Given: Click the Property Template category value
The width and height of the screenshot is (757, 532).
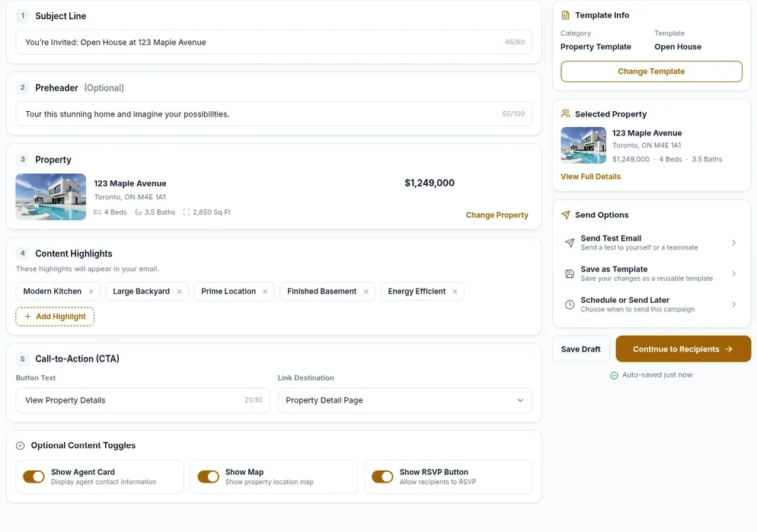Looking at the screenshot, I should point(596,46).
